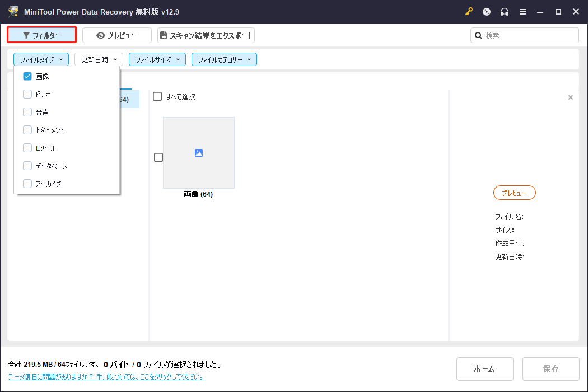Click the サイズ: label
Viewport: 588px width, 392px height.
pos(505,230)
